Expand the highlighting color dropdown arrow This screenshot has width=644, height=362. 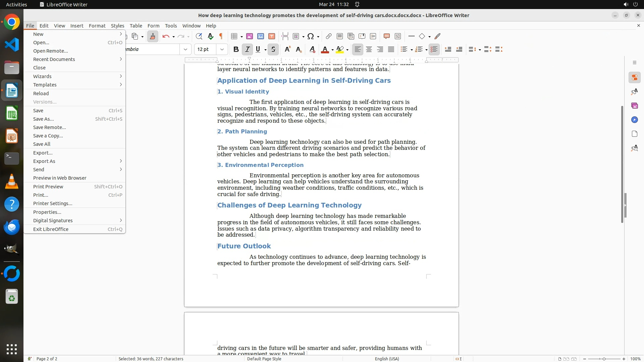click(347, 50)
